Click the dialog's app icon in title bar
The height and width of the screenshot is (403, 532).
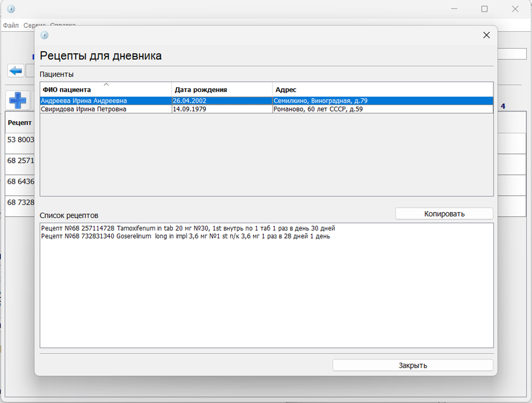(x=45, y=35)
